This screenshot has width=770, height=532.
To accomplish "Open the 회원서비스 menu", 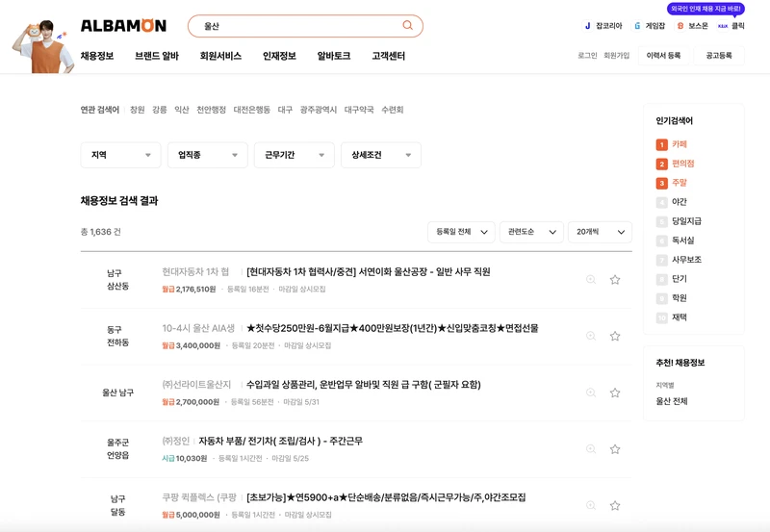I will (x=220, y=56).
